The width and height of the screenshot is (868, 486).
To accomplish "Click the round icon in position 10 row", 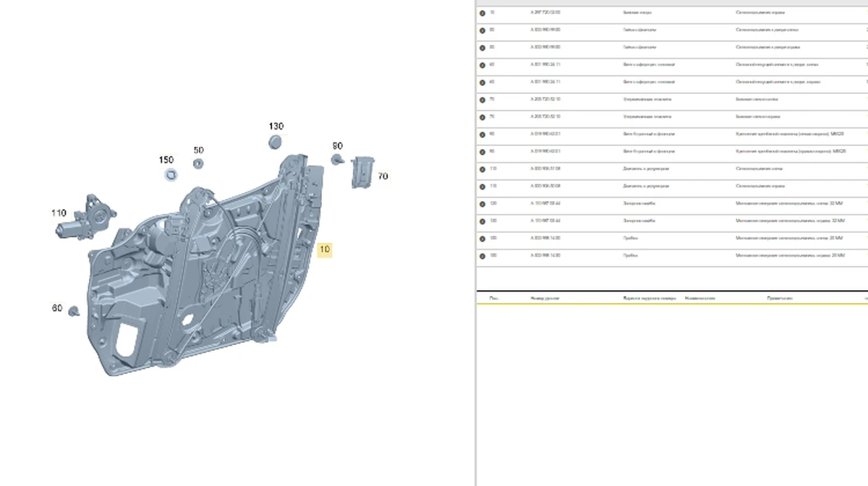I will [x=482, y=13].
